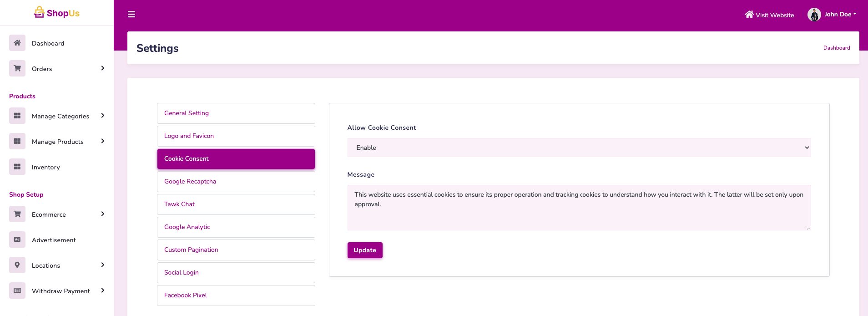
Task: Open the Google Recaptcha settings tab
Action: (x=236, y=182)
